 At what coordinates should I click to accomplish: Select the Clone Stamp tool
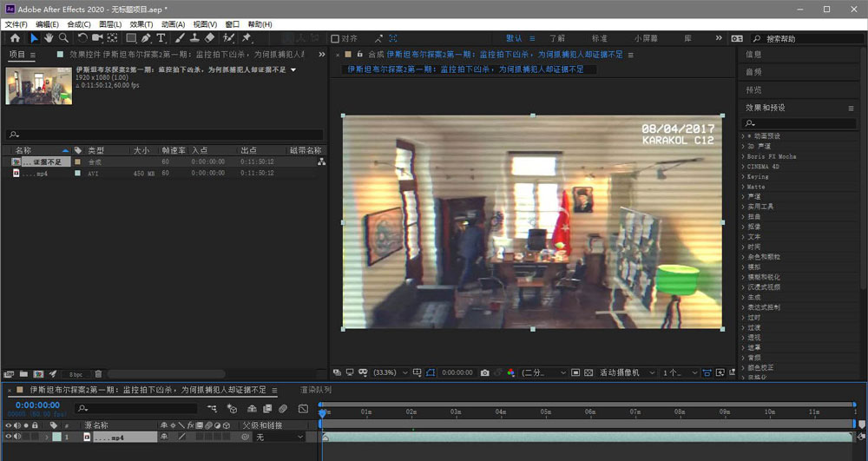[194, 38]
